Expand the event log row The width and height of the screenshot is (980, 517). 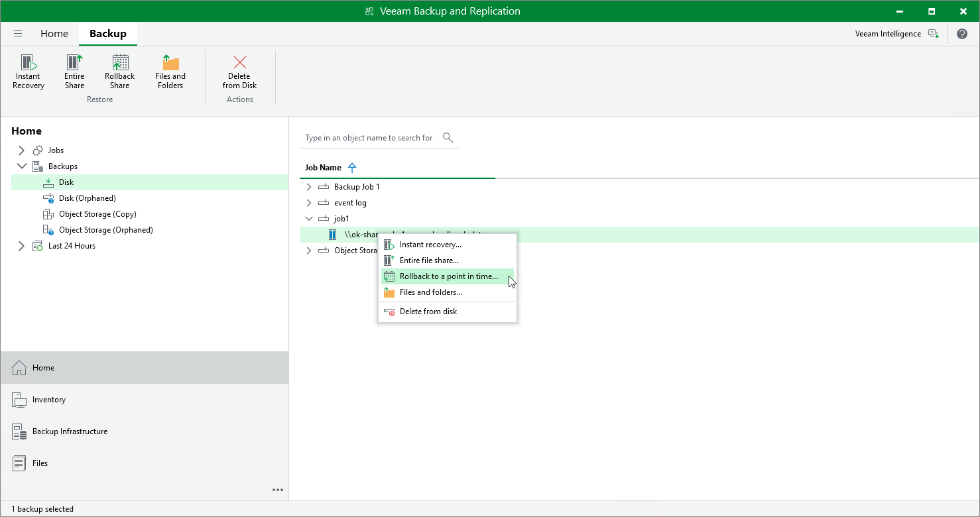click(308, 203)
